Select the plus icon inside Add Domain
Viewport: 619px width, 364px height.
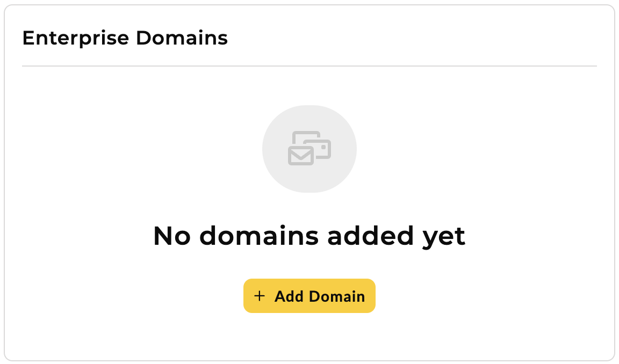pos(260,295)
